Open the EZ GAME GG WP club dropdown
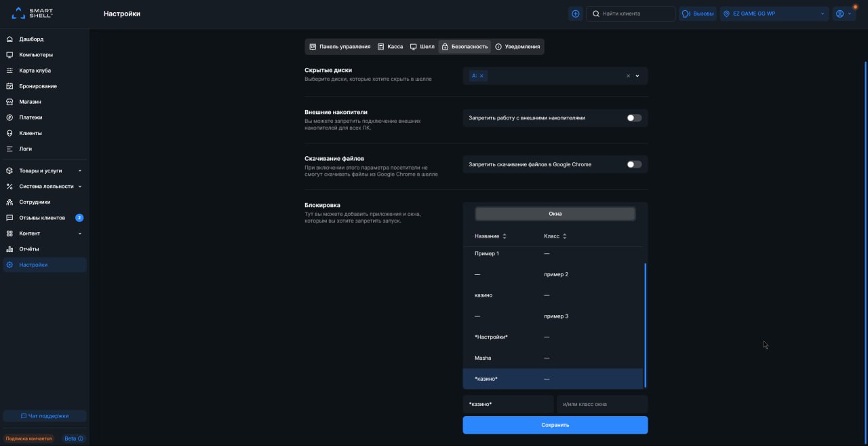 click(774, 14)
